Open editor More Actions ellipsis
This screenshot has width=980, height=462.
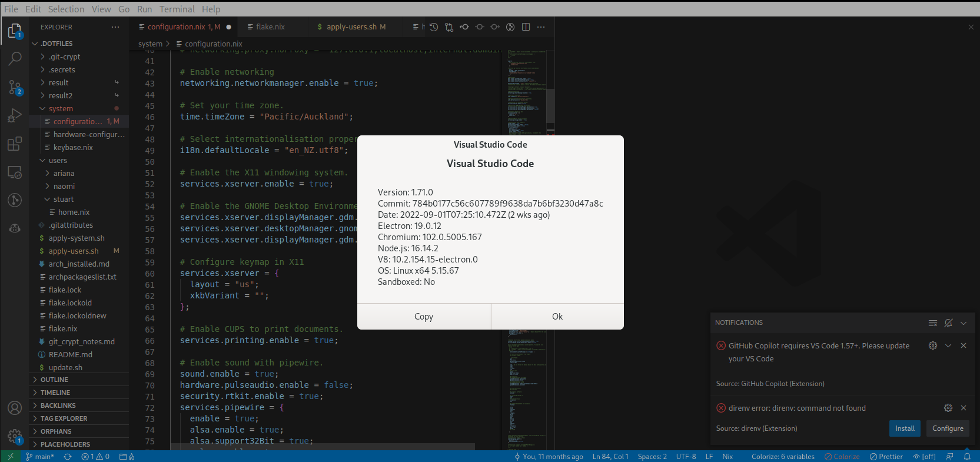pyautogui.click(x=541, y=27)
